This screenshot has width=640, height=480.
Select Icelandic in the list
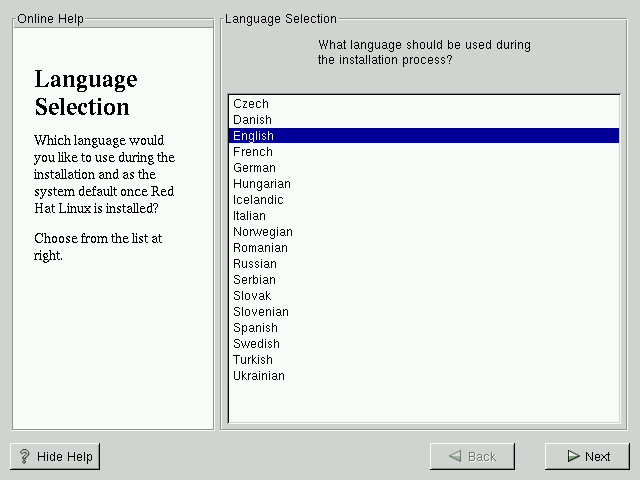(x=258, y=200)
